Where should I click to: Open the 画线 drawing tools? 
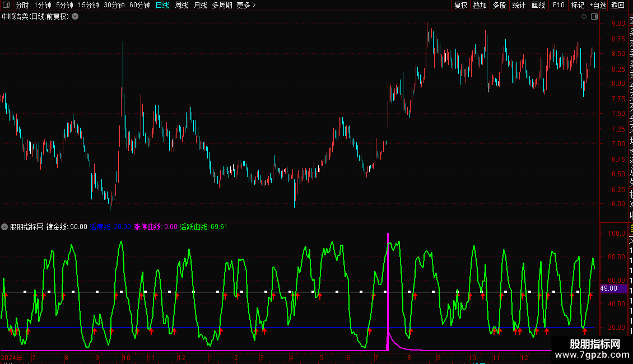pos(538,6)
